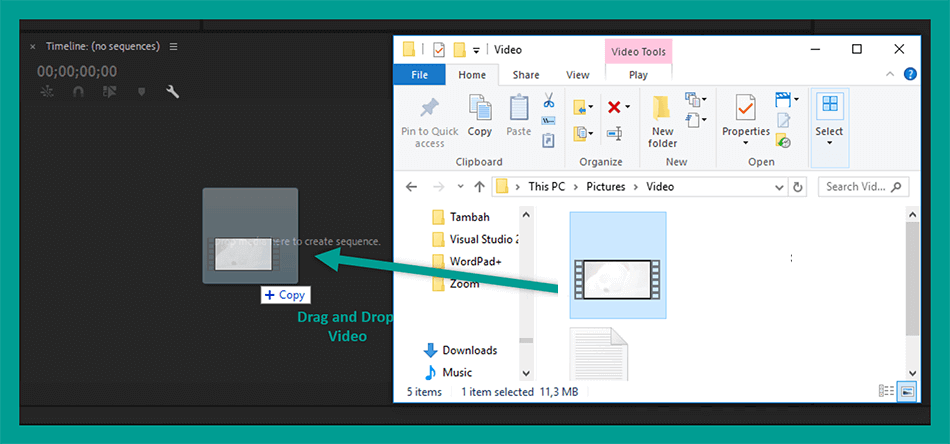Click the large Properties ribbon button
The width and height of the screenshot is (950, 444).
tap(746, 120)
